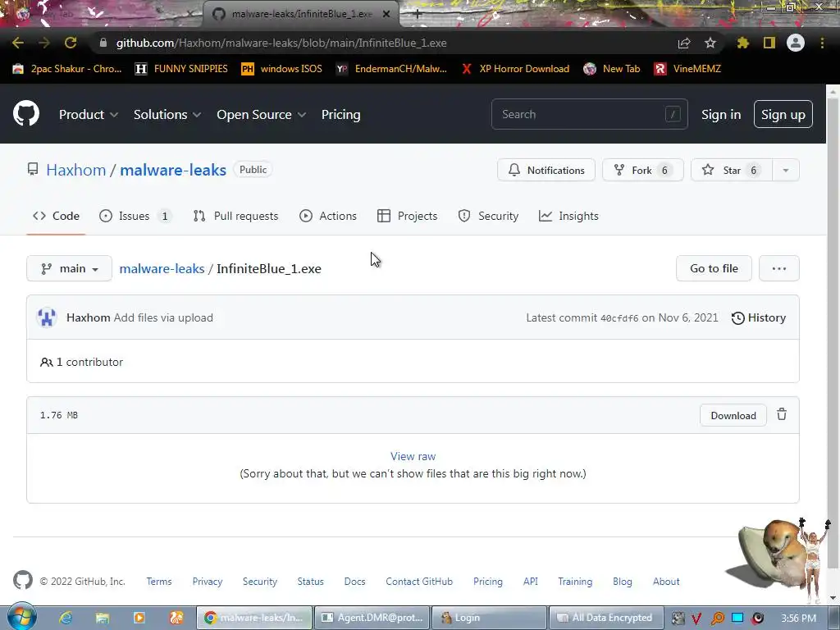Click the orange magnifier tray icon
The width and height of the screenshot is (840, 630).
[x=717, y=619]
